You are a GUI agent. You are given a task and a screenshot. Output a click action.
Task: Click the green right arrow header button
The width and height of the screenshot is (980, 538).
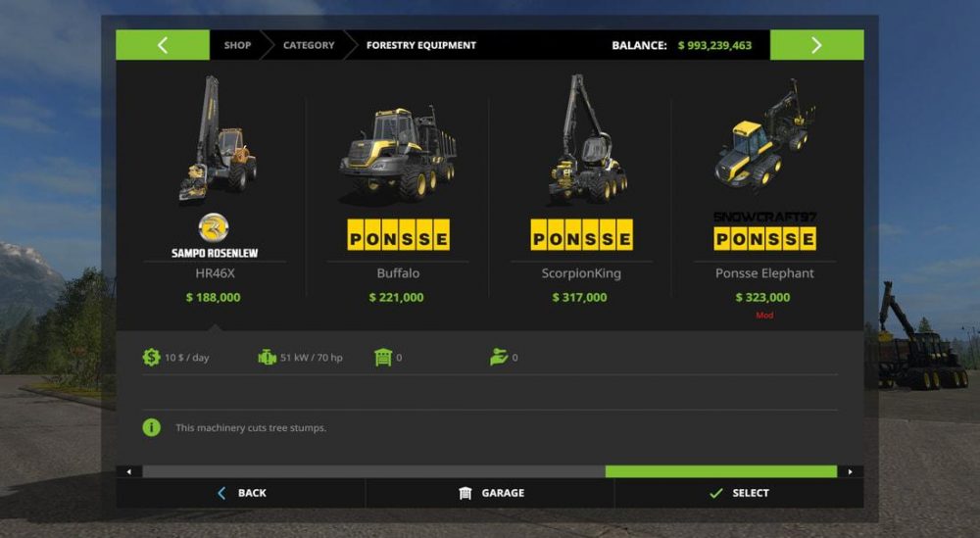click(816, 45)
